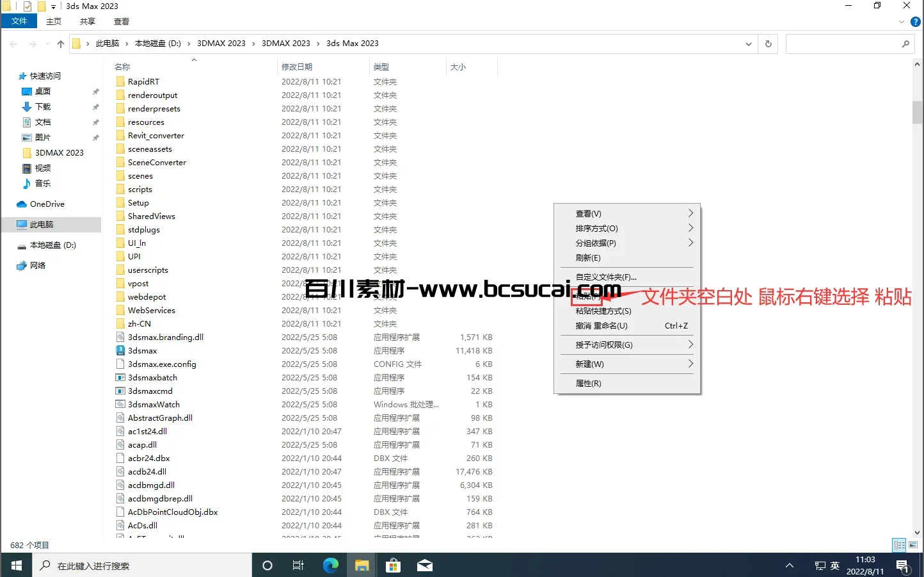Open the notification center icon
924x577 pixels.
903,566
